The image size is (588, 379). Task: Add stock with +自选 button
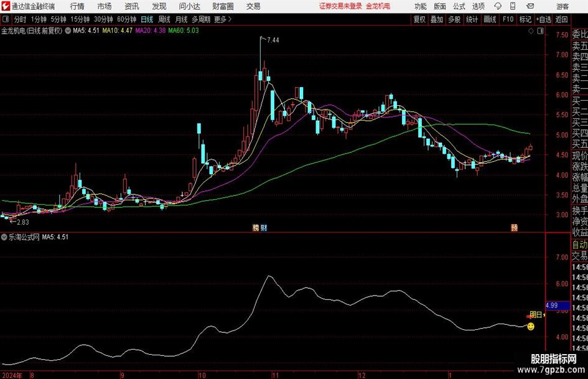[544, 19]
